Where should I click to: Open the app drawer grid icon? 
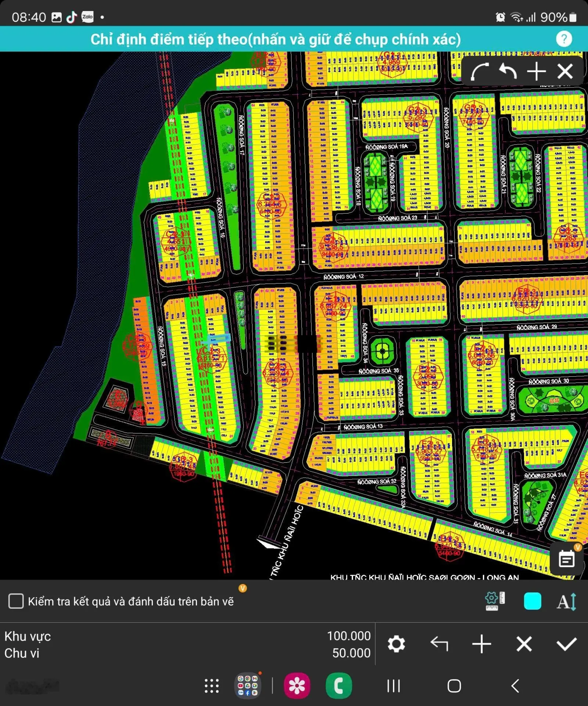(212, 686)
